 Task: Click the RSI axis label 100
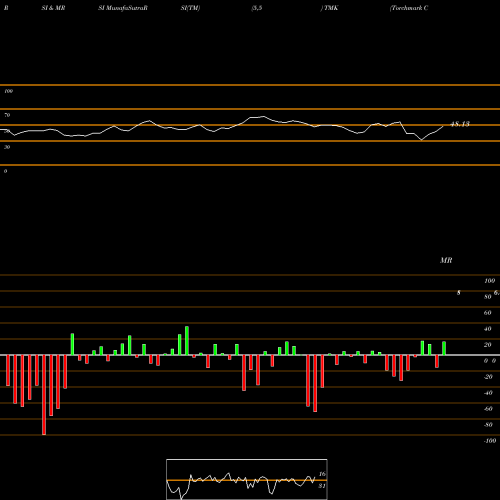8,91
